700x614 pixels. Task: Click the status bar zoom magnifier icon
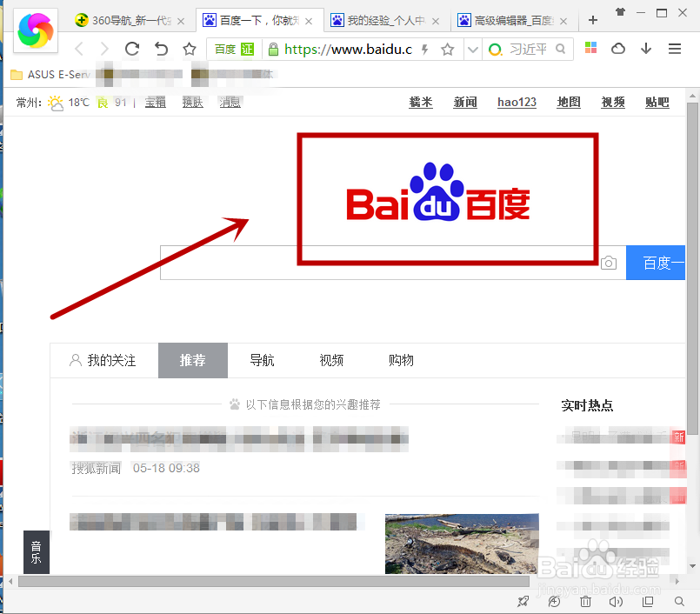tap(679, 602)
